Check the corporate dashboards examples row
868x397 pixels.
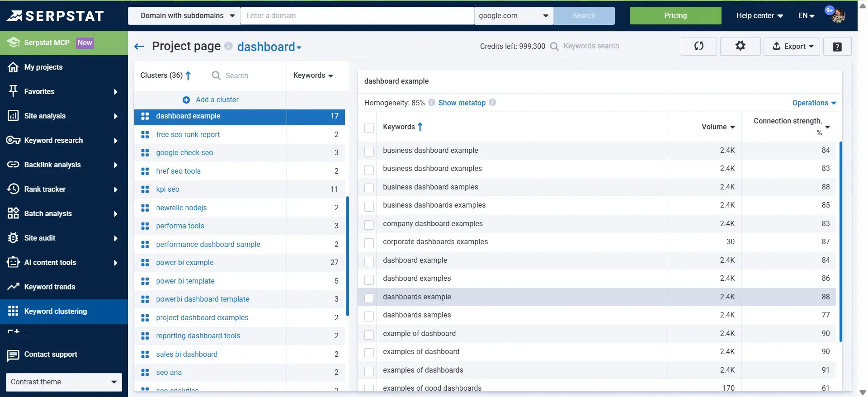[369, 243]
